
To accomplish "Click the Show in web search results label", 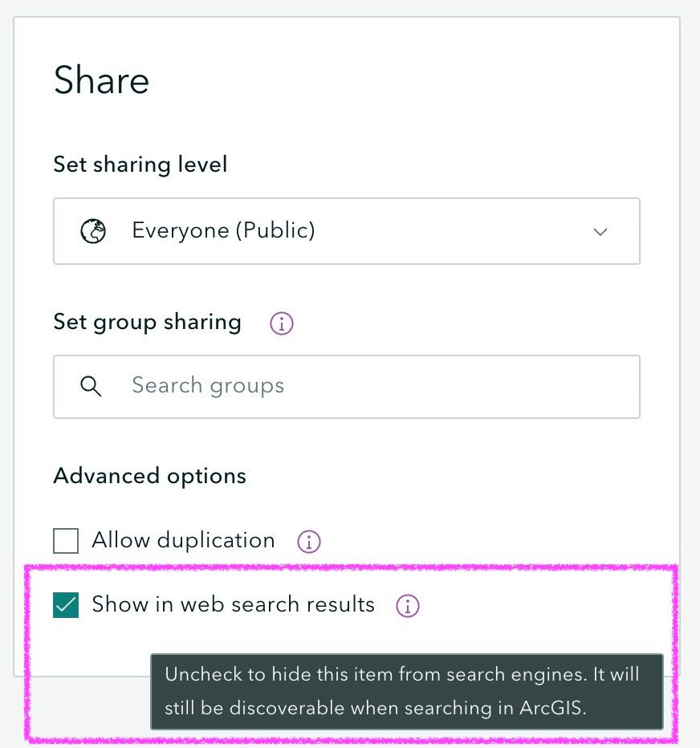I will tap(233, 604).
